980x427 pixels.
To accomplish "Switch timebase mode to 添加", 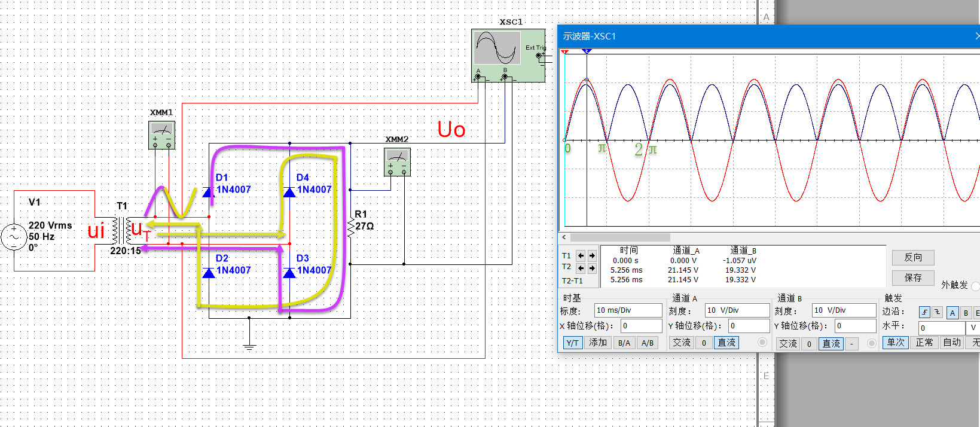I will click(598, 343).
